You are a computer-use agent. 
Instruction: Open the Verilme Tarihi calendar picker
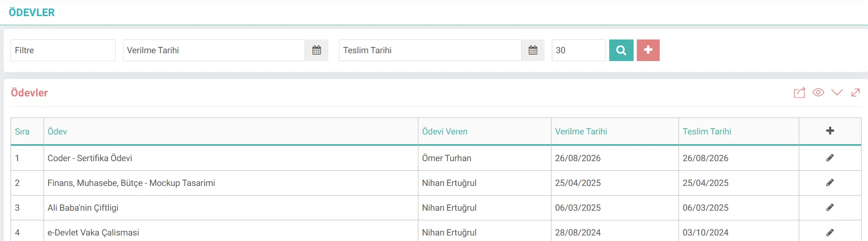click(317, 50)
